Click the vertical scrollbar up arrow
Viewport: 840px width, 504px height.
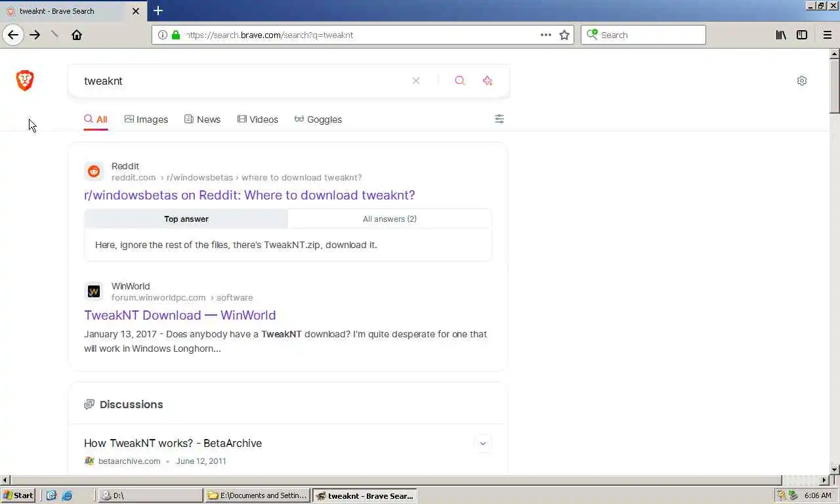(835, 53)
